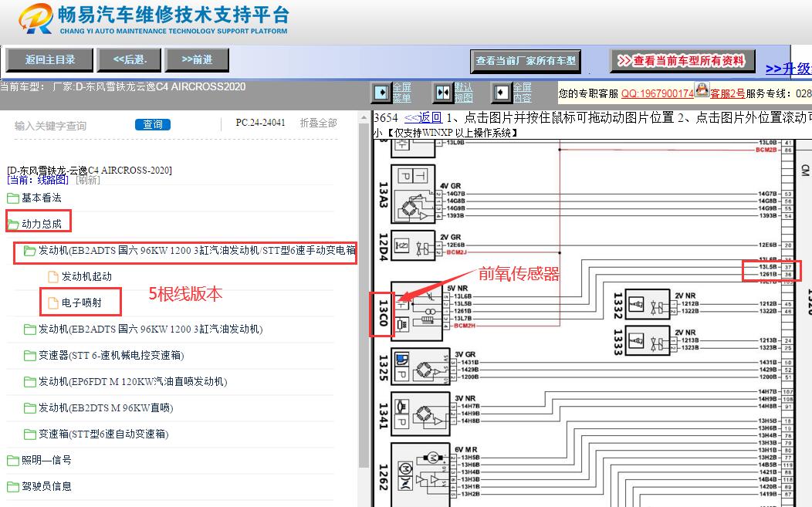
Task: Click component 1325 in wiring diagram
Action: 420,367
